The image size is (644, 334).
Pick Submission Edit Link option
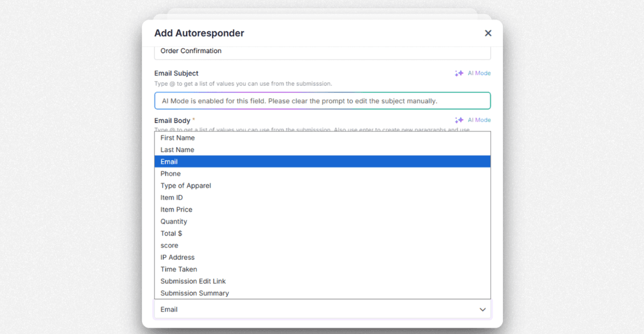tap(323, 281)
